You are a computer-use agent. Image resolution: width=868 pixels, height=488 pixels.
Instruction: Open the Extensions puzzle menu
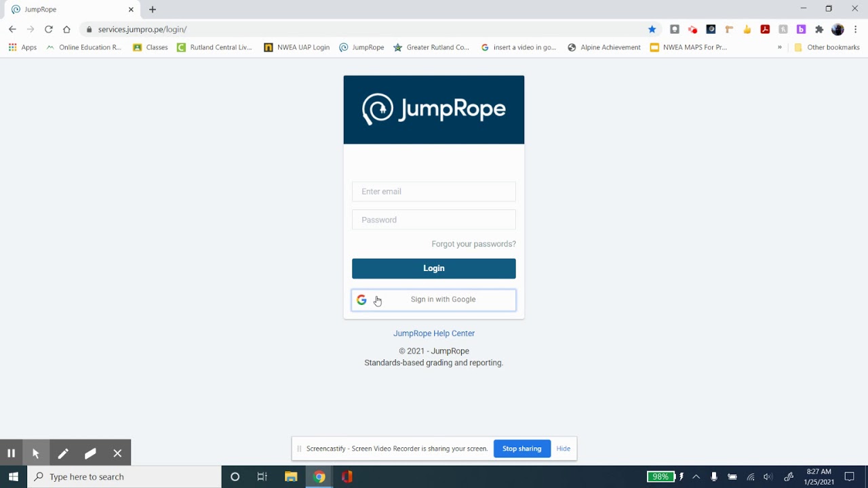819,29
